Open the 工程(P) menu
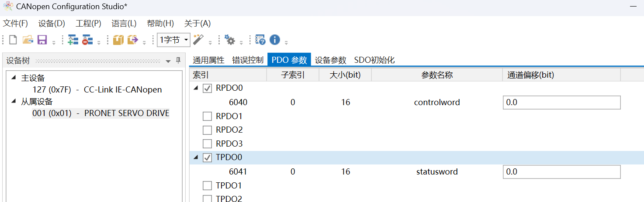 tap(88, 23)
